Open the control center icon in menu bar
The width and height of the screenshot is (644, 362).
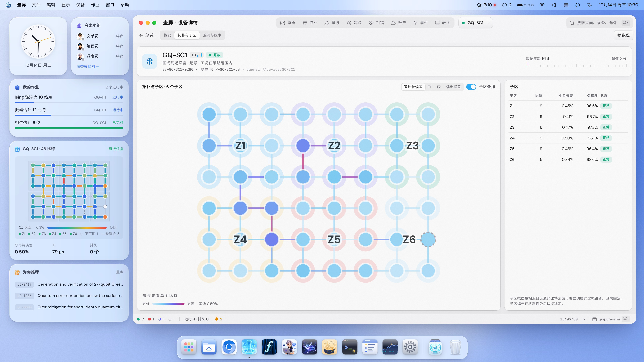tap(566, 5)
